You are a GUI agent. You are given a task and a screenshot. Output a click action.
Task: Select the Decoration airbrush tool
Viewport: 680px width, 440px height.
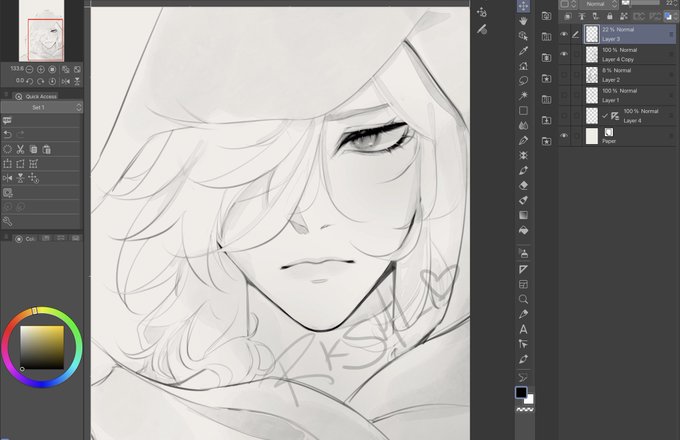pos(523,155)
